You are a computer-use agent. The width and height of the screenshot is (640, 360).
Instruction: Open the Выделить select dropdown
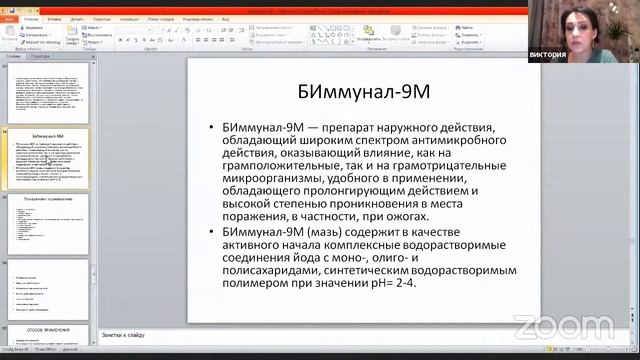(x=469, y=42)
